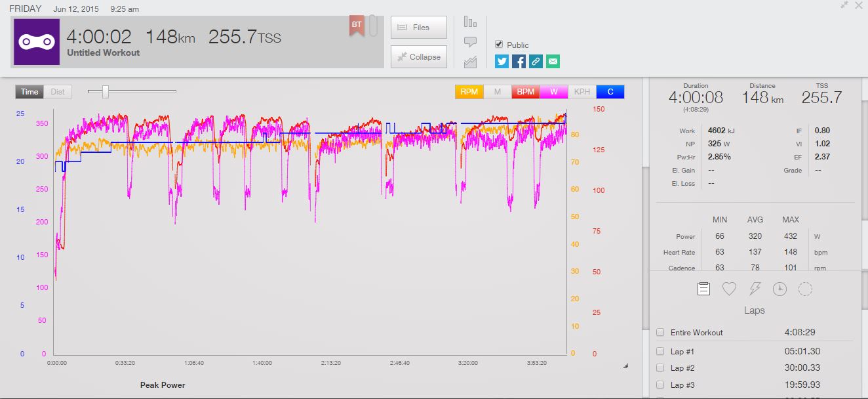The width and height of the screenshot is (868, 399).
Task: Open the bar chart summary icon
Action: click(470, 22)
